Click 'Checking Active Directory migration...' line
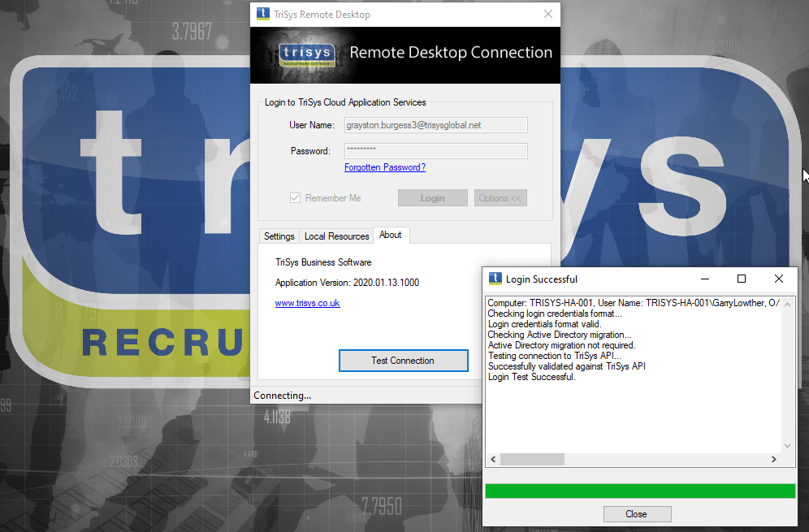 pyautogui.click(x=560, y=335)
